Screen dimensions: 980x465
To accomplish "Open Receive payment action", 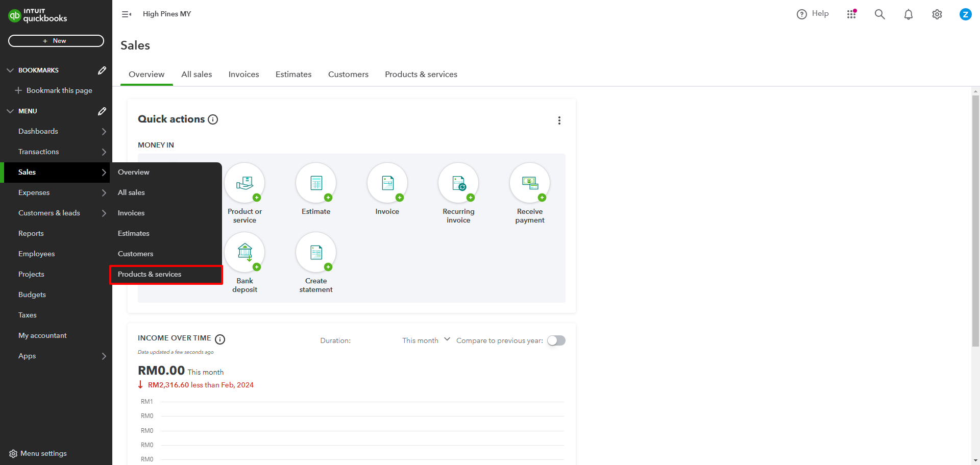I will [530, 193].
